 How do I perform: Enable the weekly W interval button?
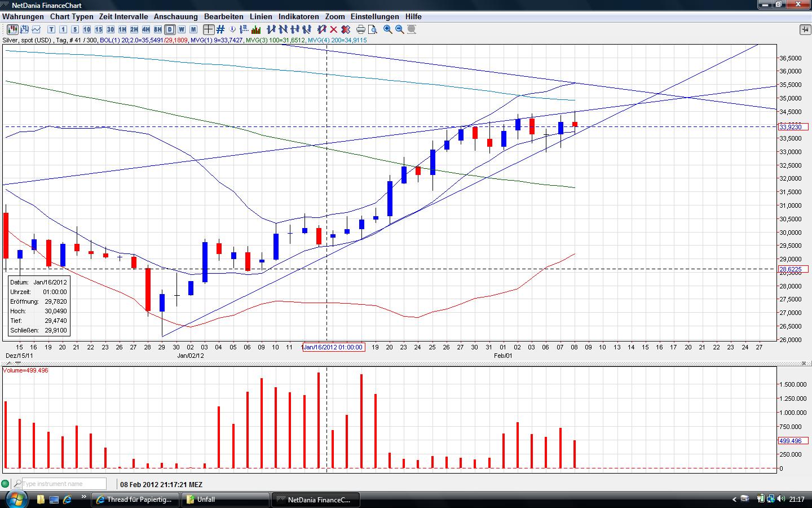[x=182, y=29]
